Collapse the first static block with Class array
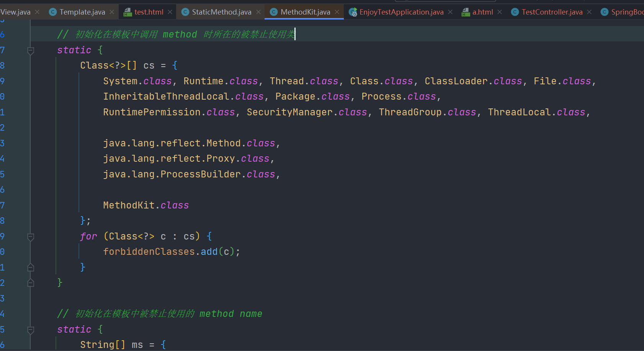This screenshot has width=644, height=351. click(x=31, y=50)
